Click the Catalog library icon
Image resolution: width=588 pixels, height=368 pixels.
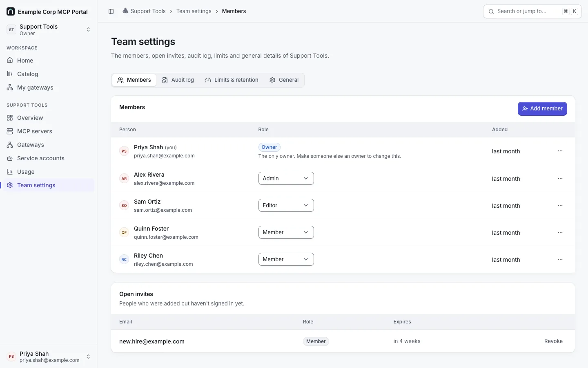(10, 74)
